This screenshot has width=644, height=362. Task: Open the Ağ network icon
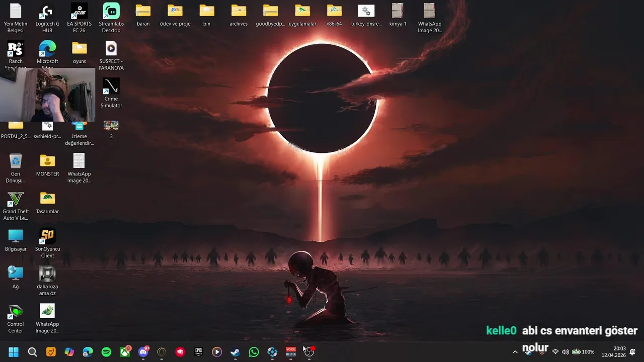16,278
